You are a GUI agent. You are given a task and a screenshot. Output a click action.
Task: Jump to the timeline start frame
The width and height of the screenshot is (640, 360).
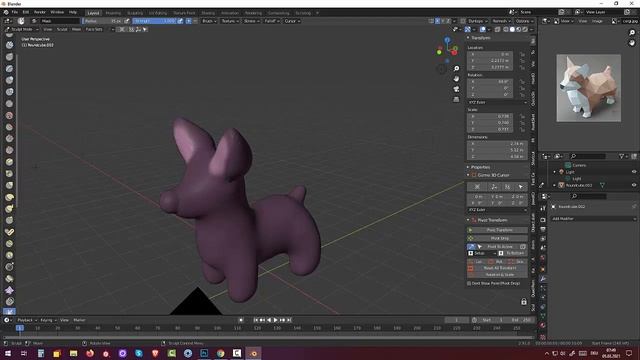256,320
